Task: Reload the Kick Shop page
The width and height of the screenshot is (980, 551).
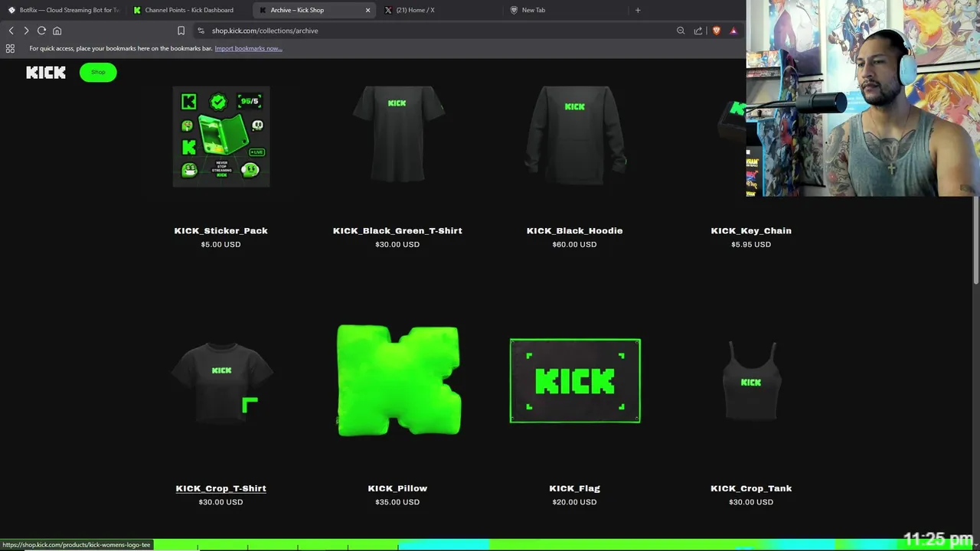Action: (x=41, y=31)
